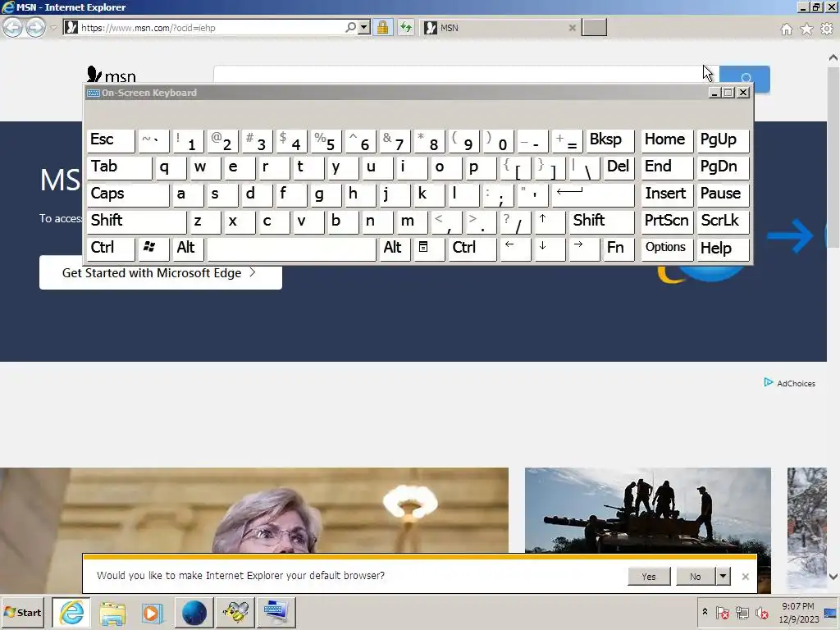Viewport: 840px width, 630px height.
Task: Toggle right Alt key on keyboard
Action: (395, 249)
